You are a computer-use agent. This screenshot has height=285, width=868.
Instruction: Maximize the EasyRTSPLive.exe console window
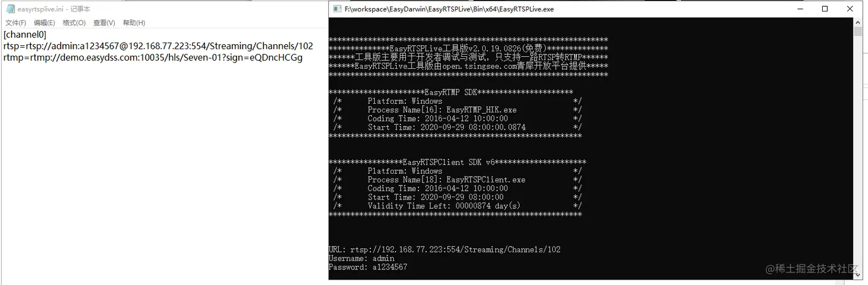click(x=825, y=9)
